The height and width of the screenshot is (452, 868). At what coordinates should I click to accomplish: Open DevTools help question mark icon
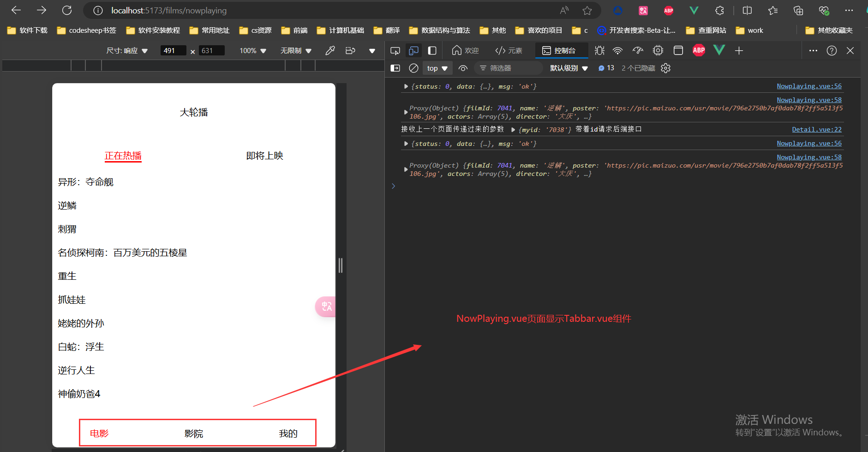pos(832,50)
